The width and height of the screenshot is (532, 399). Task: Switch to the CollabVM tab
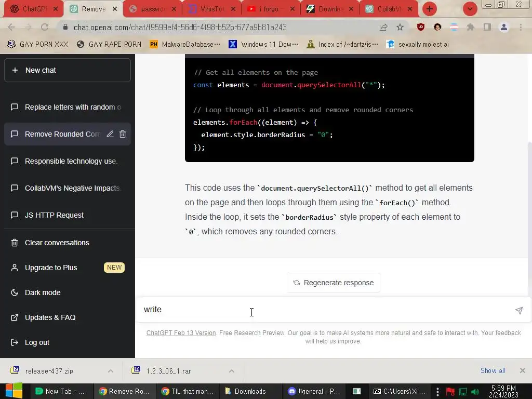click(389, 9)
